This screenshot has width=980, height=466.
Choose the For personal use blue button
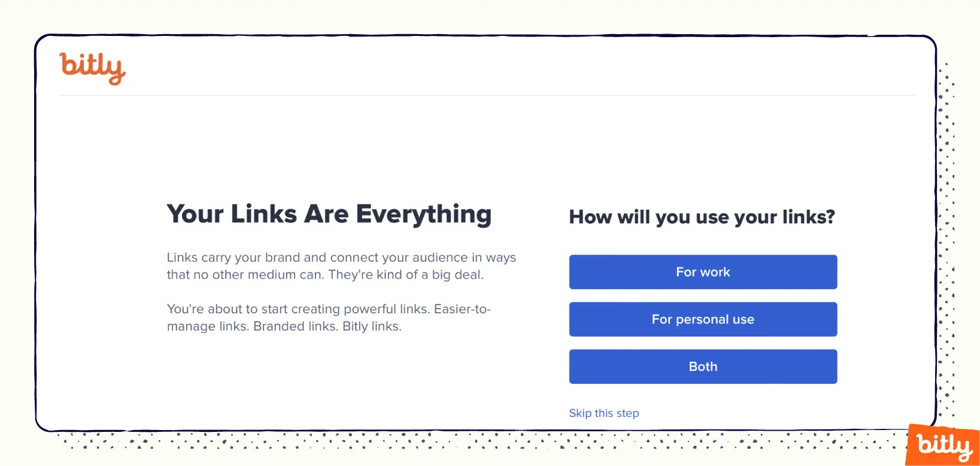pyautogui.click(x=702, y=319)
